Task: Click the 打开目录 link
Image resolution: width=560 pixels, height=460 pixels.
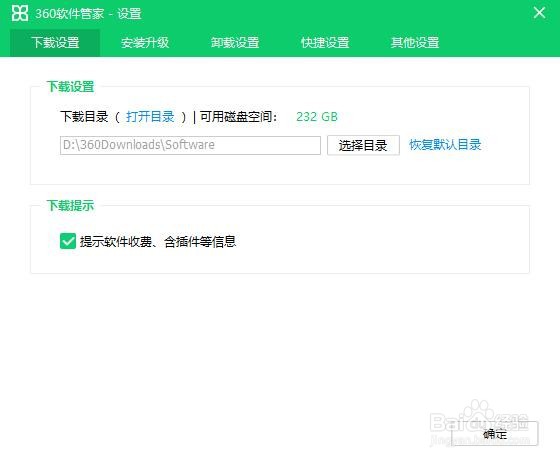Action: [x=150, y=116]
